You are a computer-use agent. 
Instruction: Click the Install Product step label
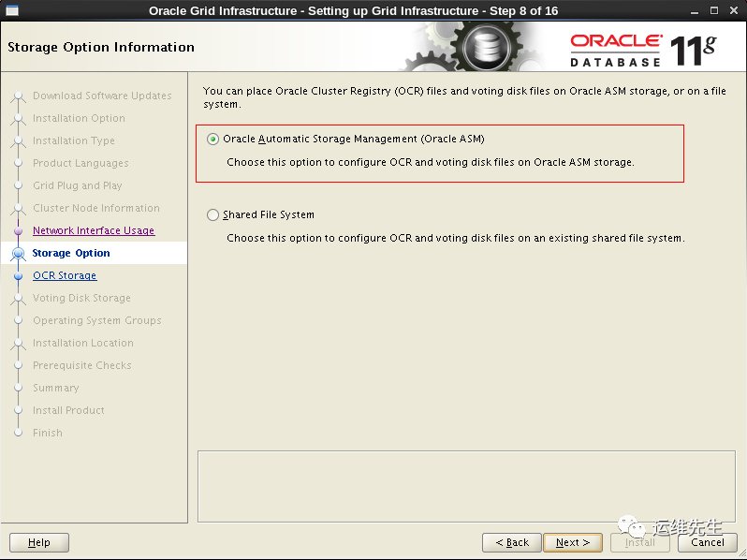[68, 410]
